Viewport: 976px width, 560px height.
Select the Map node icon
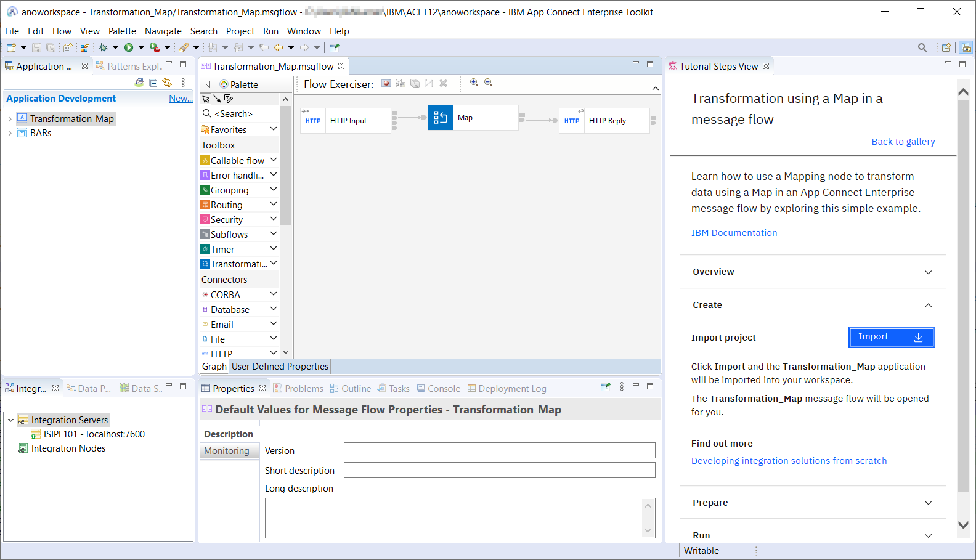(441, 118)
